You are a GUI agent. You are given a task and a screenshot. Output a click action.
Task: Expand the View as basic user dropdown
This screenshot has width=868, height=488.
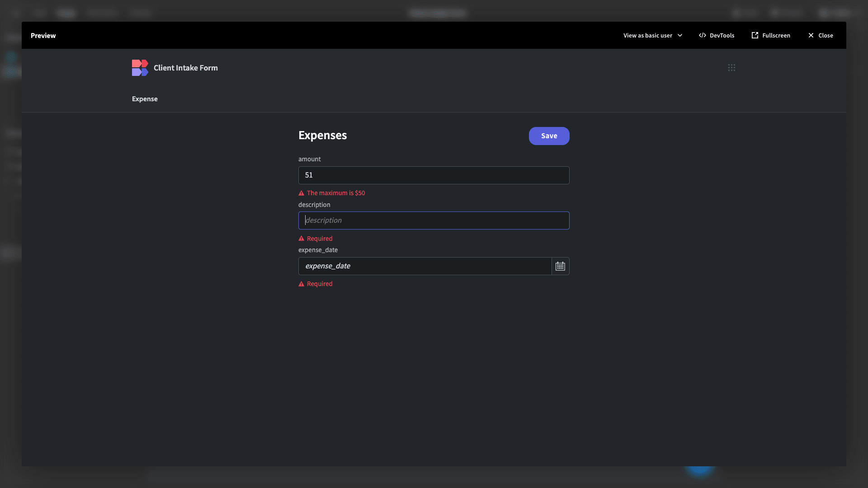652,35
